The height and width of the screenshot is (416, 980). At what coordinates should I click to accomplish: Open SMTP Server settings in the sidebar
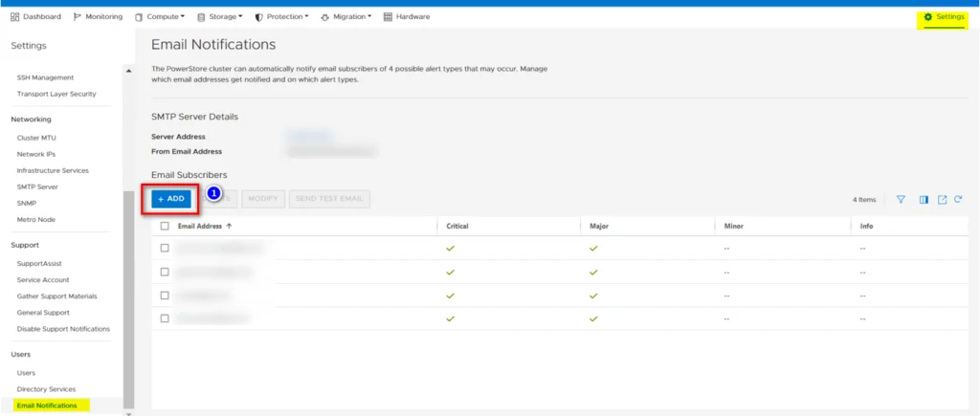click(37, 186)
